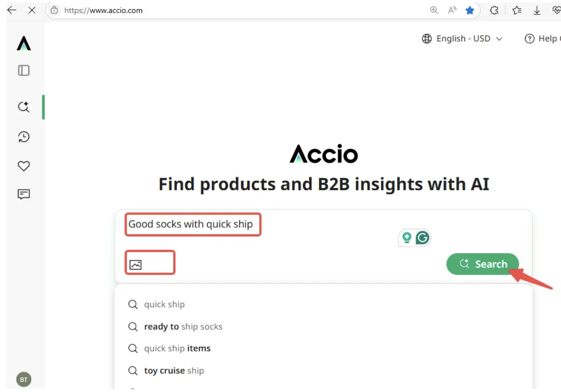
Task: Select the 'quick ship' suggestion
Action: coord(164,304)
